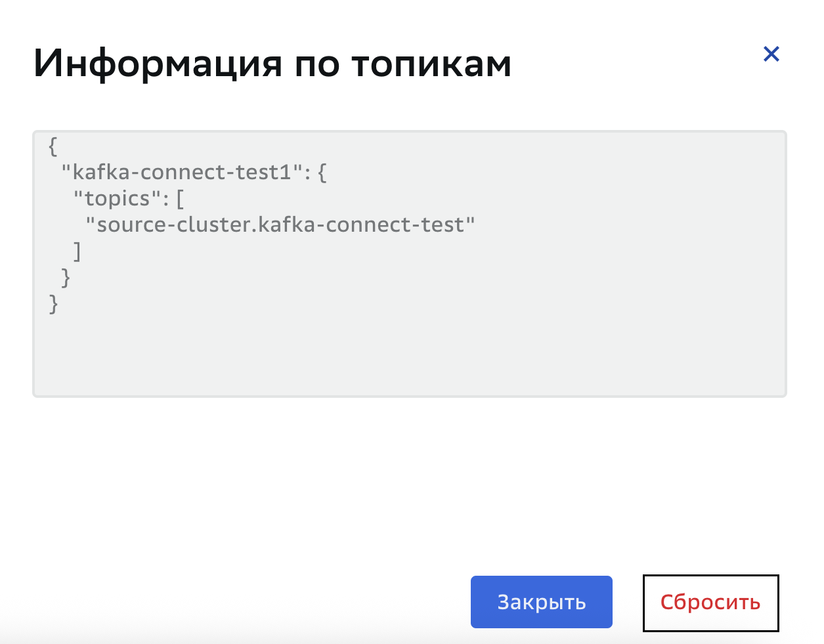
Task: Click the blue Закрыть button
Action: [542, 602]
